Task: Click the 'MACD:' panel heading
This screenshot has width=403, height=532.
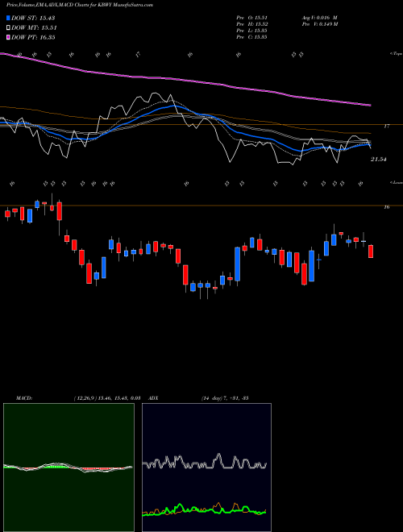Action: click(x=24, y=398)
